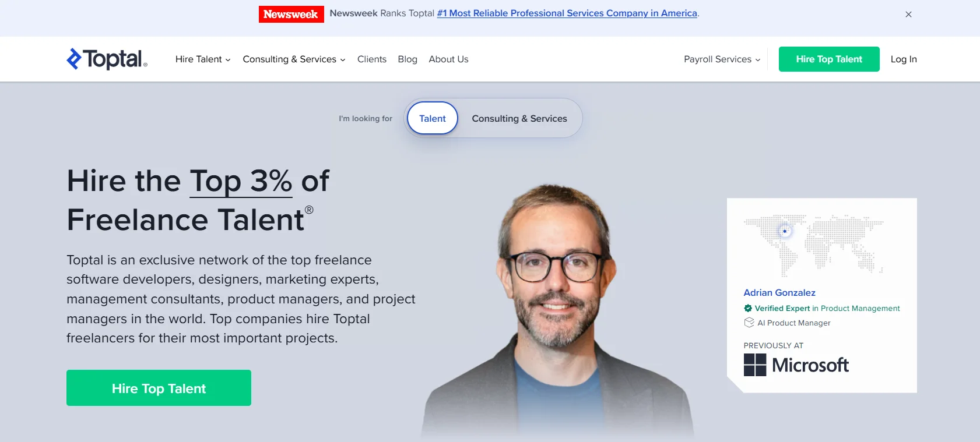
Task: Click the Newsweek logo badge
Action: click(291, 14)
